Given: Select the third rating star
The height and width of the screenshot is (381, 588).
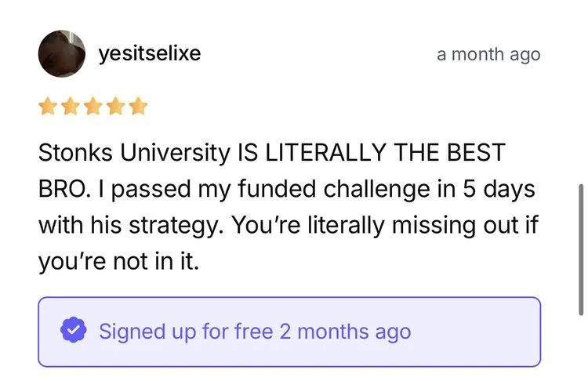Looking at the screenshot, I should [x=93, y=106].
